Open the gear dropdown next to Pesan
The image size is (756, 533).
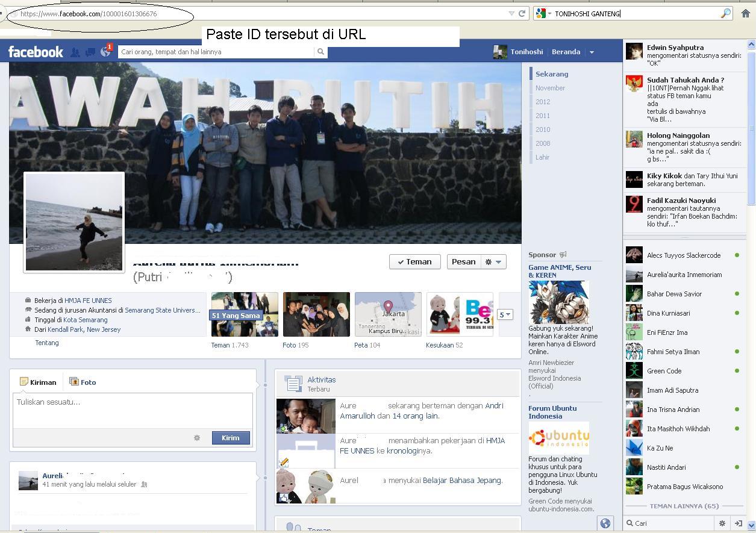click(x=494, y=262)
